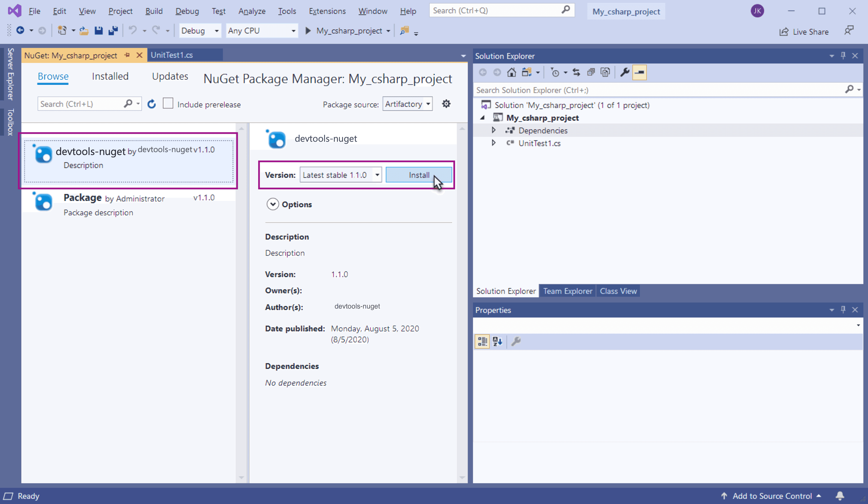Refresh the NuGet package list
The height and width of the screenshot is (504, 868).
pyautogui.click(x=152, y=104)
